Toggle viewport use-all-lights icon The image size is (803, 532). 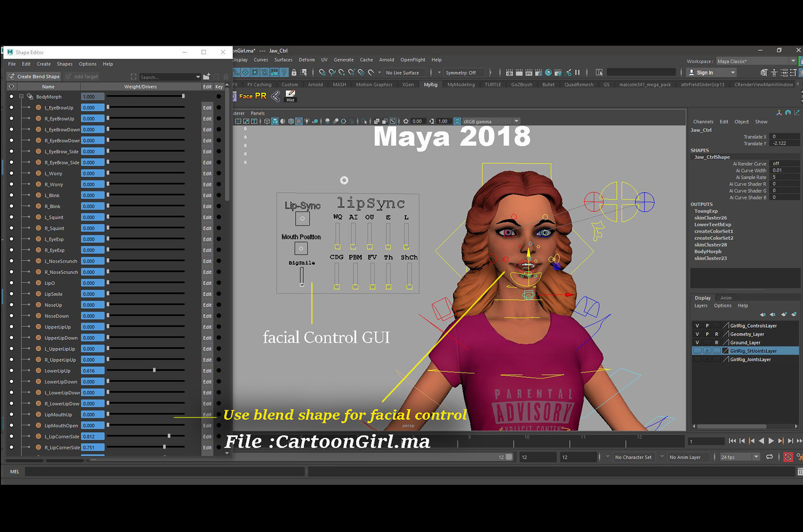tap(307, 121)
